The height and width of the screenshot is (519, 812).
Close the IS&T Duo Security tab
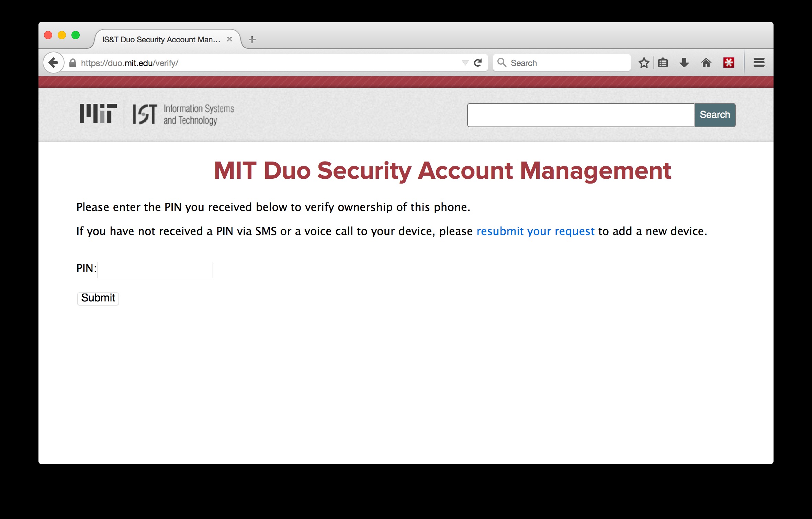click(x=229, y=39)
